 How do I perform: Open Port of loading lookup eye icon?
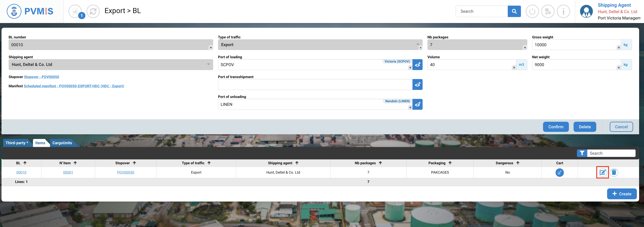[417, 65]
